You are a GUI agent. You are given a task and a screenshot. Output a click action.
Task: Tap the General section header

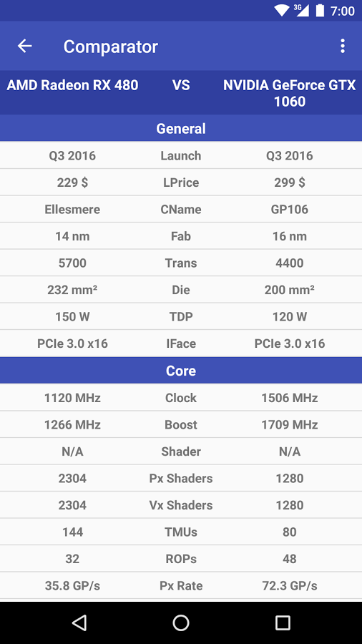click(x=181, y=129)
